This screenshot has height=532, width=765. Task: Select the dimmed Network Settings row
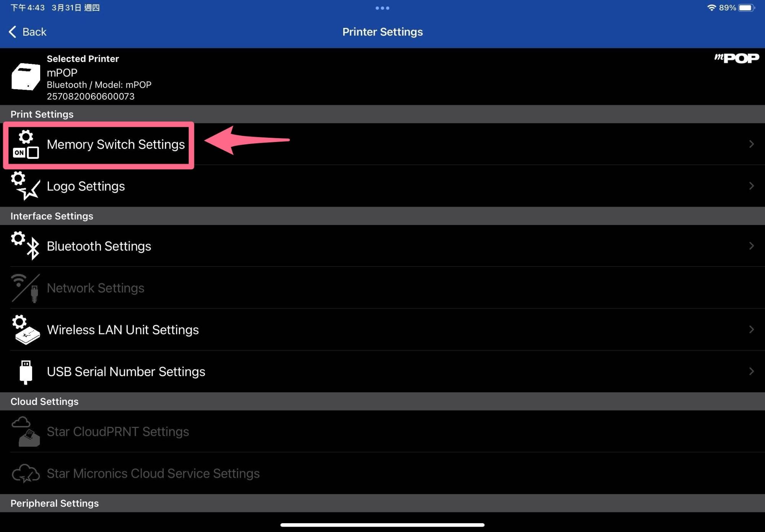coord(382,288)
